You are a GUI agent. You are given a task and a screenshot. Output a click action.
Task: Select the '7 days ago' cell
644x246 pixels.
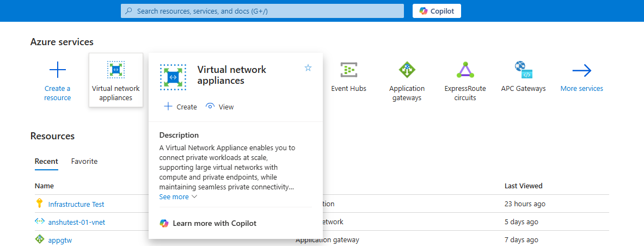tap(521, 240)
